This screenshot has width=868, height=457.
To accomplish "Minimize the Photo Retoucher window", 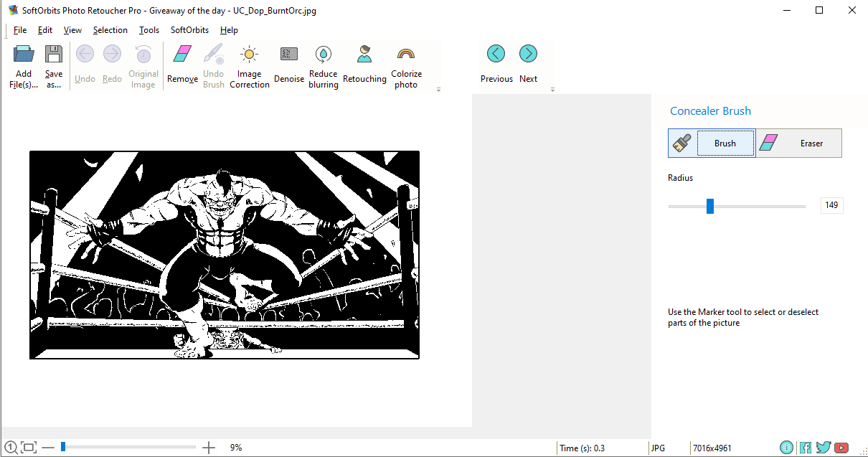I will click(x=787, y=10).
